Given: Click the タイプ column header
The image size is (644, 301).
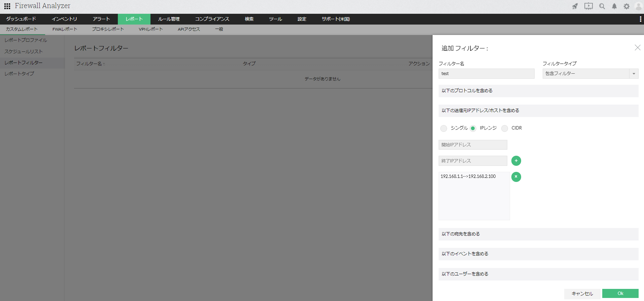Looking at the screenshot, I should coord(249,64).
